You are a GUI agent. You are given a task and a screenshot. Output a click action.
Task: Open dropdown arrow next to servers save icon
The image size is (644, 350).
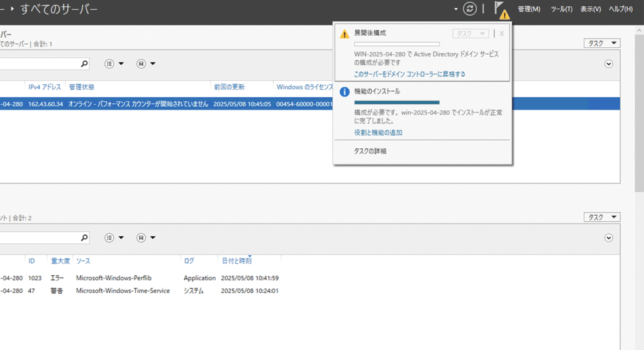[153, 63]
